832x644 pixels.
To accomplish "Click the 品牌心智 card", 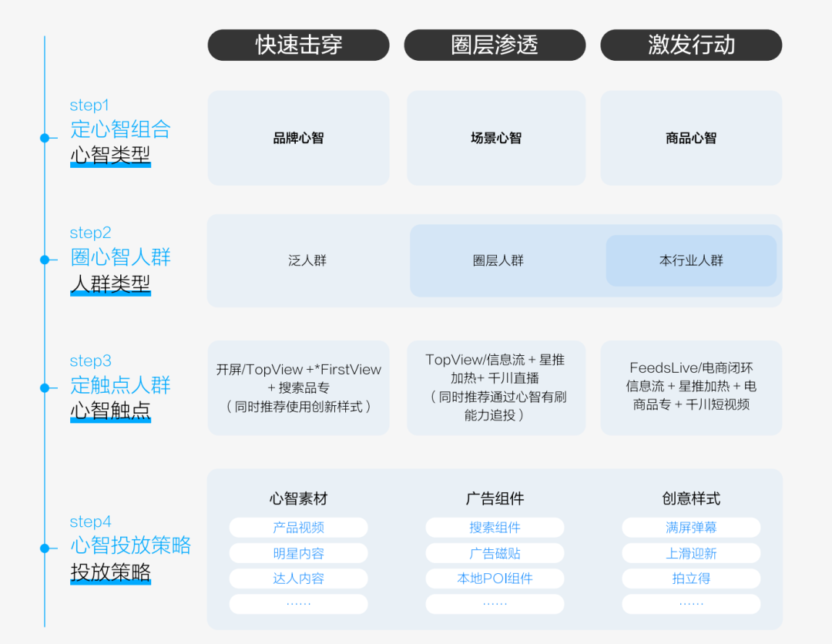I will coord(298,139).
